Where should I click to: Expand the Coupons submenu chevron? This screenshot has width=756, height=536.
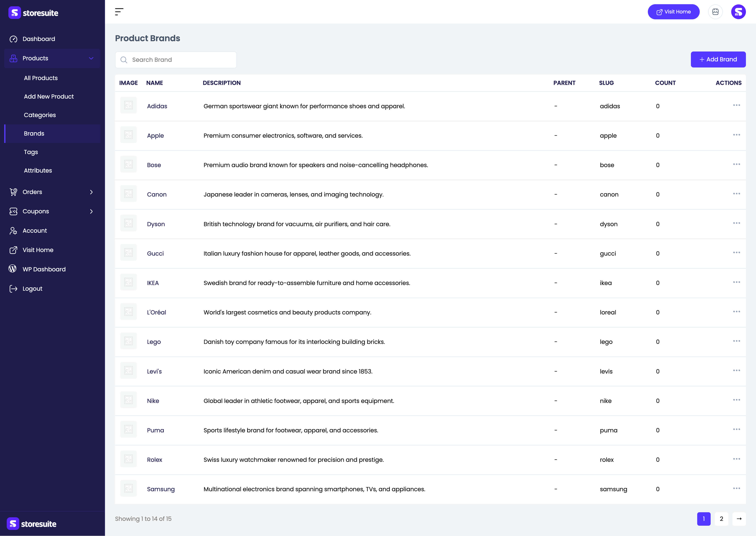[91, 211]
